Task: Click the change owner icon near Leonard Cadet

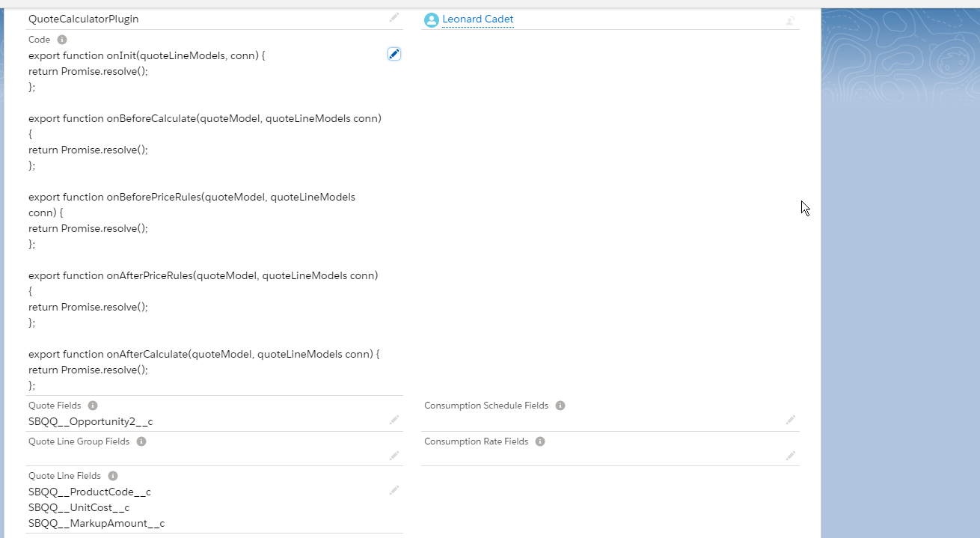Action: coord(790,20)
